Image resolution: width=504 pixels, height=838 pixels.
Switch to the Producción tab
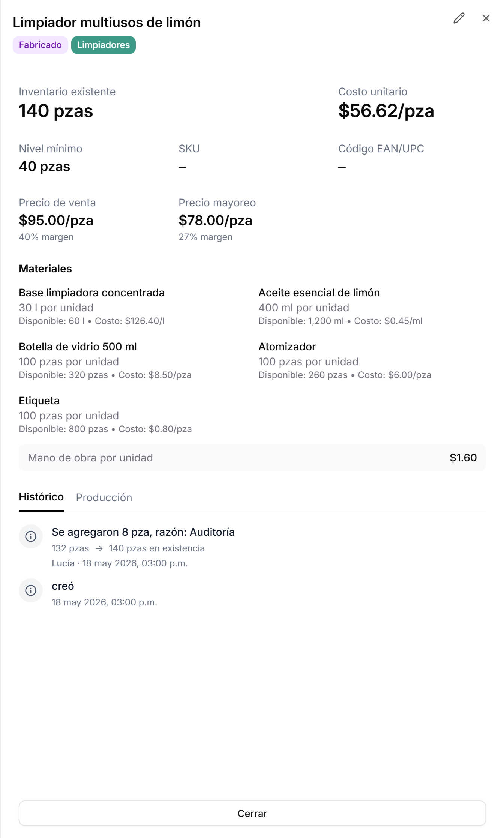(104, 497)
